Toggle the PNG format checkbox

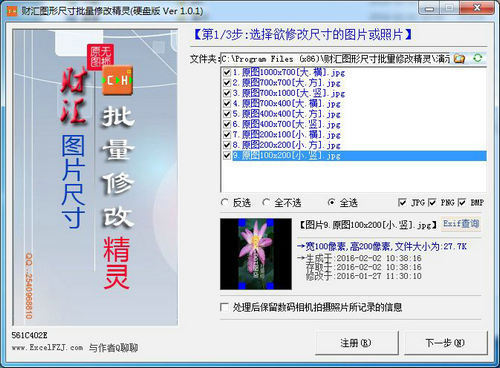click(x=432, y=202)
